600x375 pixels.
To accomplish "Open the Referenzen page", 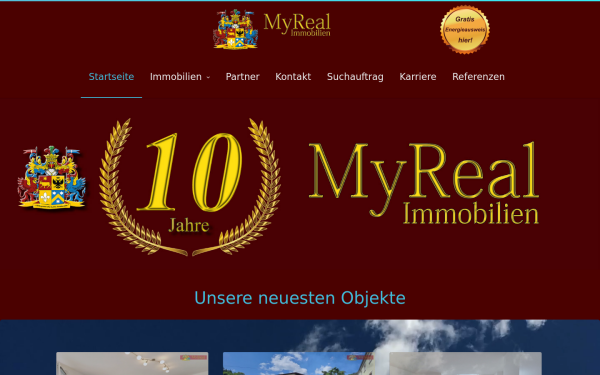I will (x=478, y=77).
